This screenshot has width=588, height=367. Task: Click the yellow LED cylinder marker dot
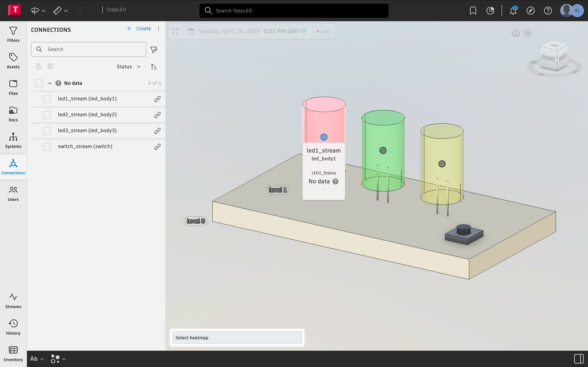[x=442, y=164]
